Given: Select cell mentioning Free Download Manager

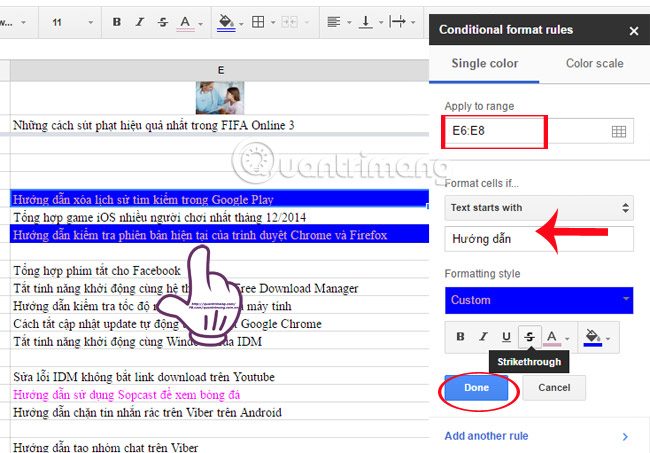Looking at the screenshot, I should coord(220,288).
